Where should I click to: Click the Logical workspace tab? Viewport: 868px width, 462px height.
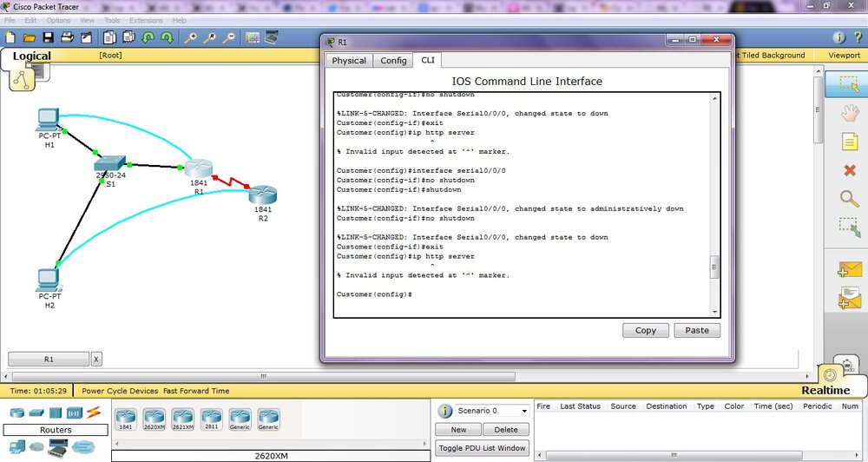coord(31,56)
